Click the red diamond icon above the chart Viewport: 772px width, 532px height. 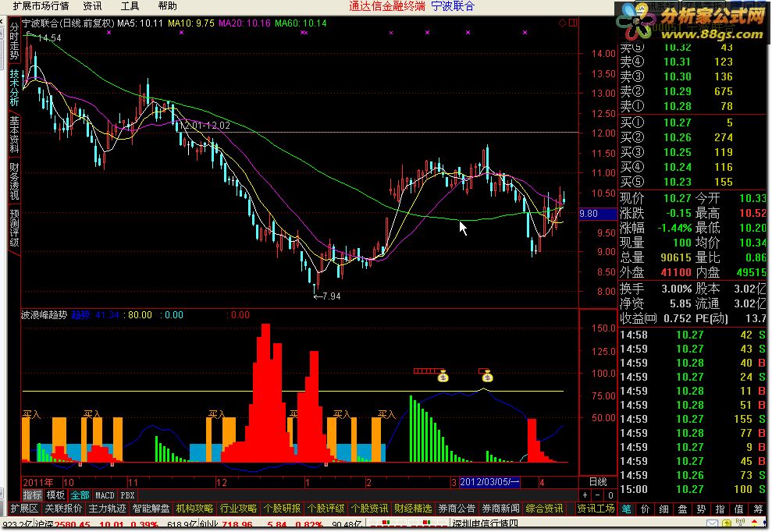click(x=562, y=23)
